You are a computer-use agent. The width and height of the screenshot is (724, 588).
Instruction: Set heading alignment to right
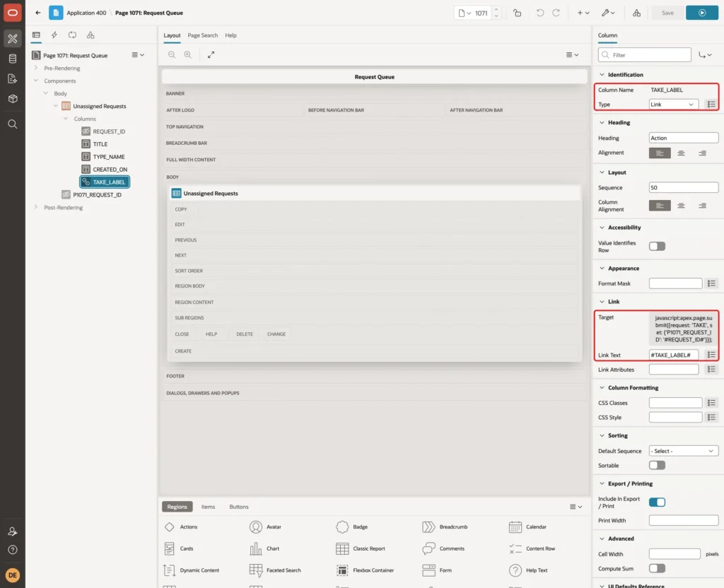(x=702, y=153)
